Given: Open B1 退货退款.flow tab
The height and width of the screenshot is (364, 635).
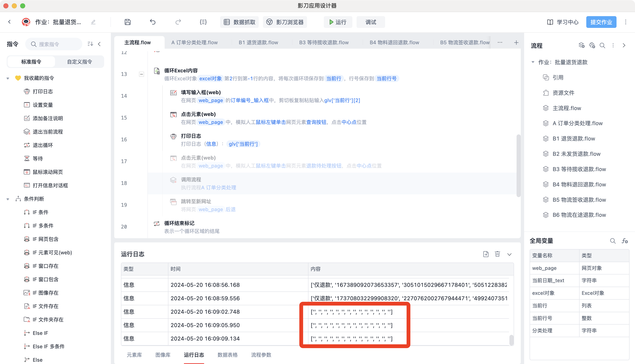Looking at the screenshot, I should pyautogui.click(x=258, y=43).
